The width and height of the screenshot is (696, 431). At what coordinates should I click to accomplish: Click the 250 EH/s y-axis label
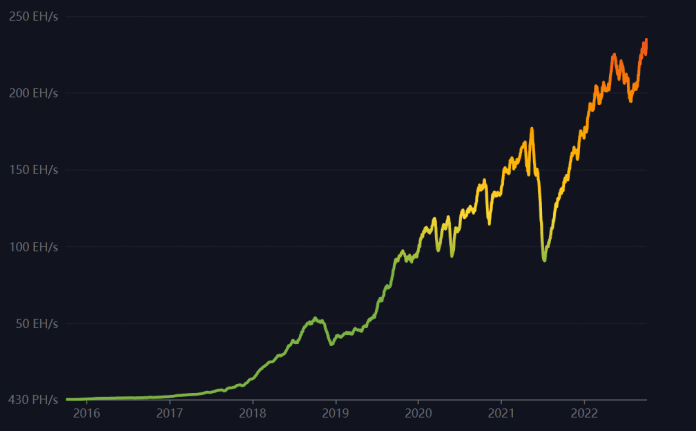pos(32,16)
